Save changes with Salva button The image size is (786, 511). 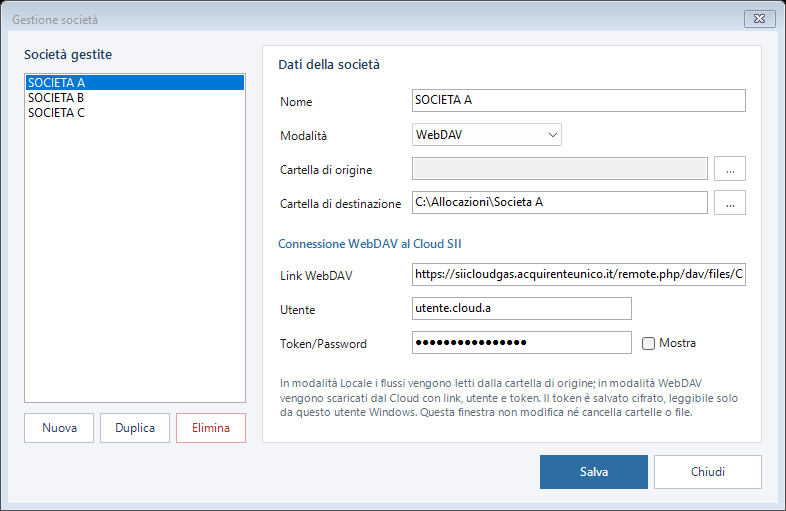click(594, 472)
